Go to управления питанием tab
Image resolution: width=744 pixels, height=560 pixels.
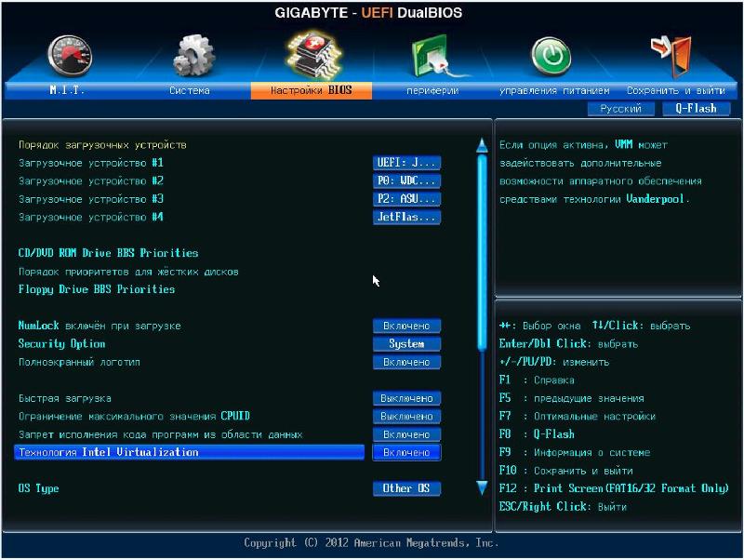coord(554,90)
